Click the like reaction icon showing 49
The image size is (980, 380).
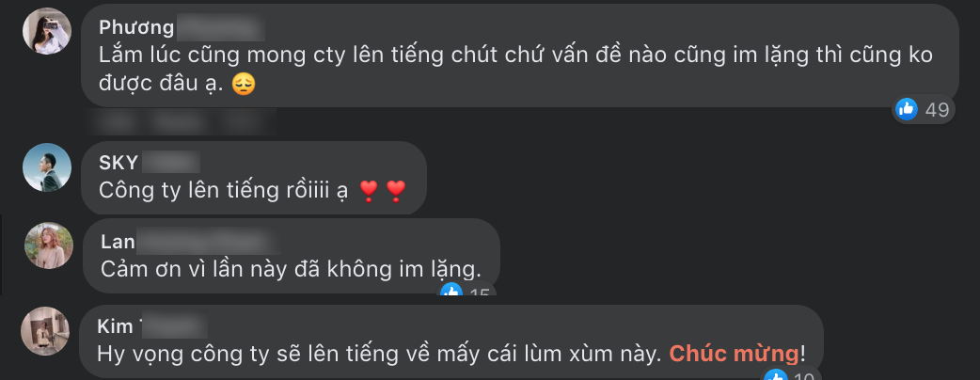(907, 109)
